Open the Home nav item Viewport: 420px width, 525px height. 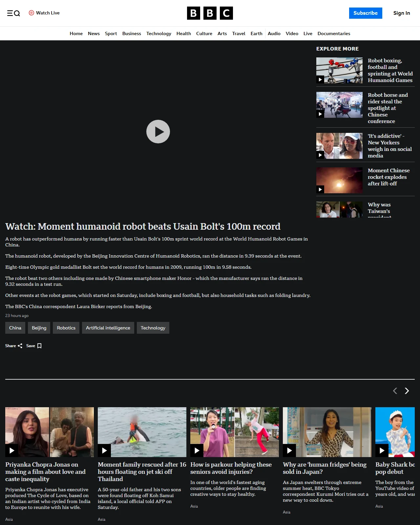76,33
